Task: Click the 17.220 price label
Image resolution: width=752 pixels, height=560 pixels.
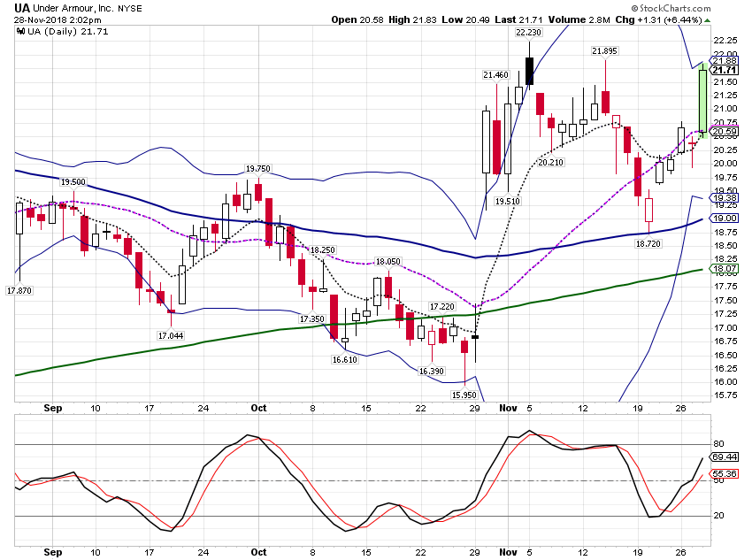Action: coord(441,307)
